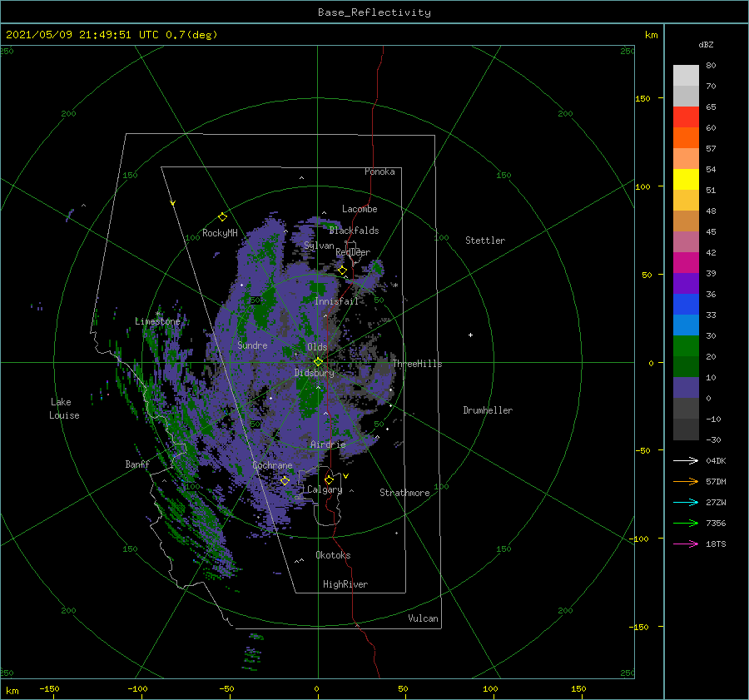
Task: Click the magenta 18TS arrow in legend
Action: tap(686, 544)
